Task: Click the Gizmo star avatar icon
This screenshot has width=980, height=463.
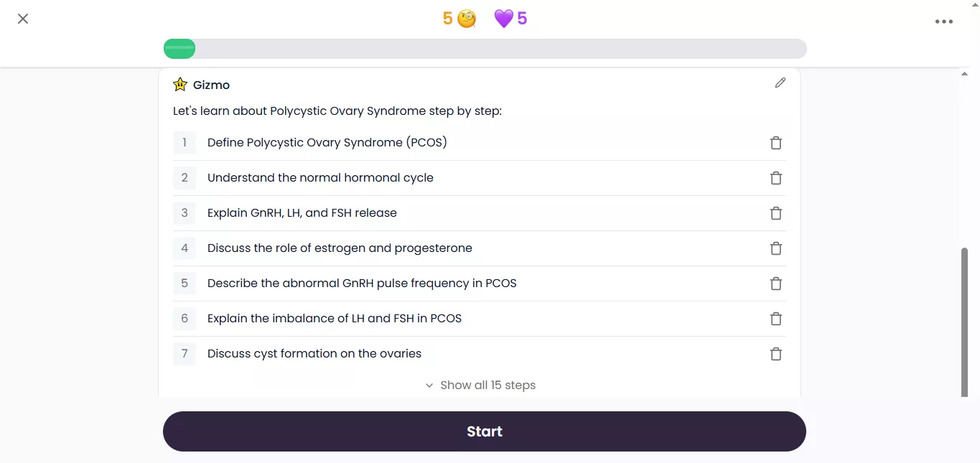Action: [180, 85]
